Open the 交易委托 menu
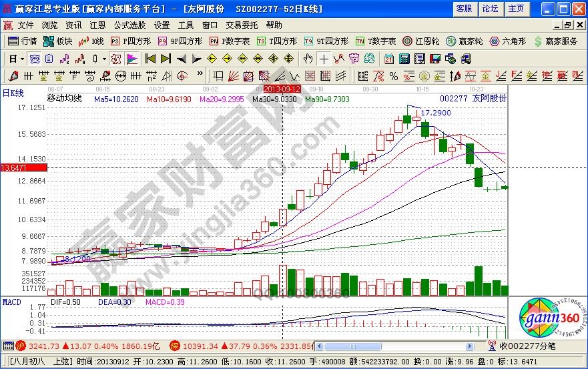 point(242,25)
